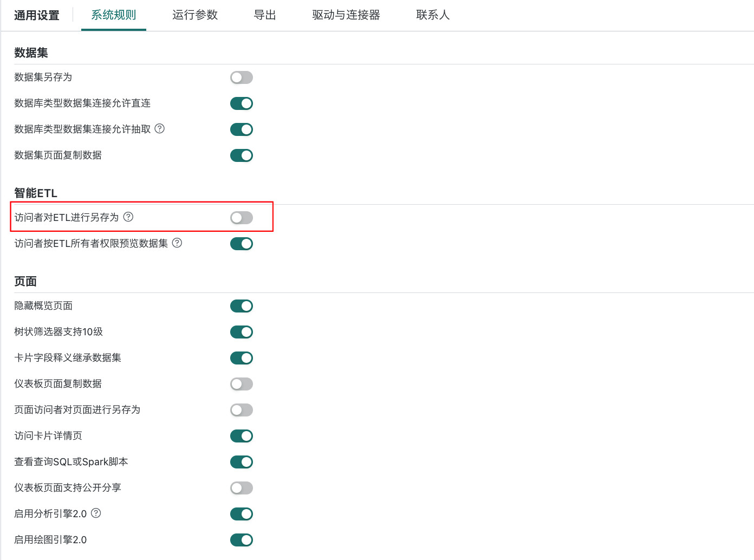The image size is (754, 560).
Task: Turn on 仪表板页面支持公开分享
Action: pyautogui.click(x=242, y=487)
